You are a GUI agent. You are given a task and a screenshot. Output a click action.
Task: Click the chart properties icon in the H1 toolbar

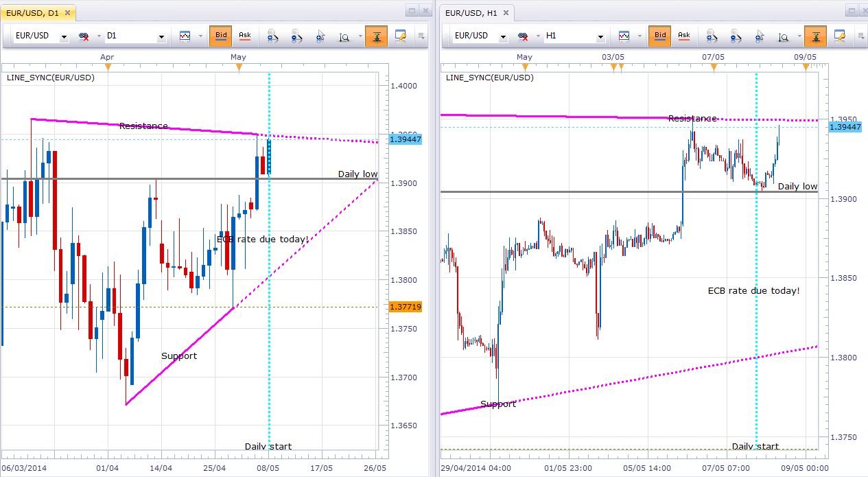coord(838,36)
